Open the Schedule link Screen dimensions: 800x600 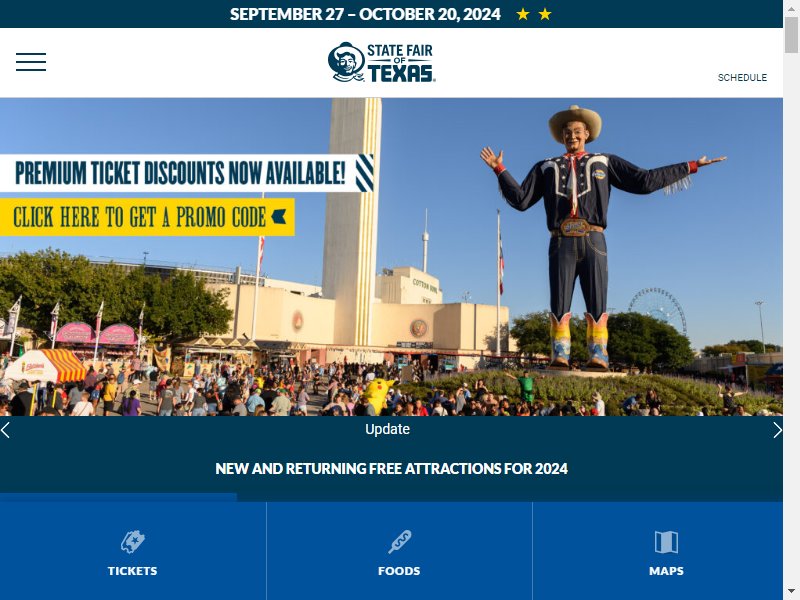click(742, 78)
